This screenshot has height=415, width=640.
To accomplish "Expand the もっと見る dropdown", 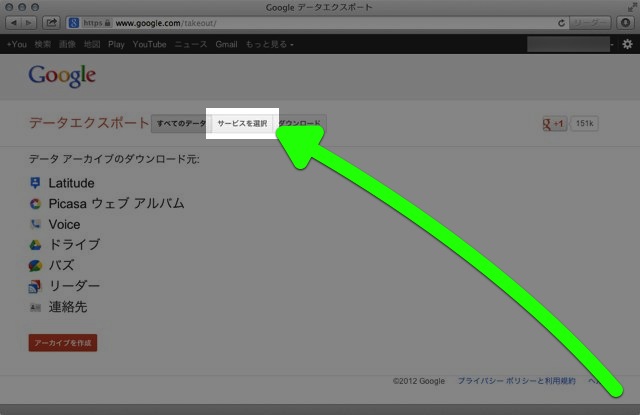I will [269, 44].
